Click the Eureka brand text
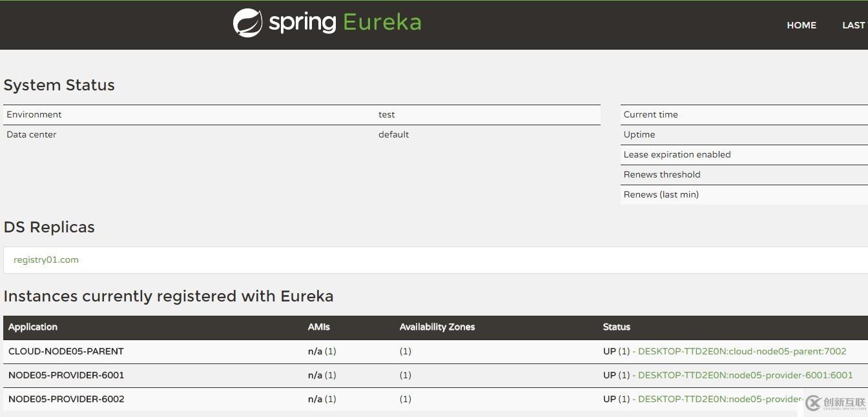This screenshot has height=417, width=868. [382, 23]
